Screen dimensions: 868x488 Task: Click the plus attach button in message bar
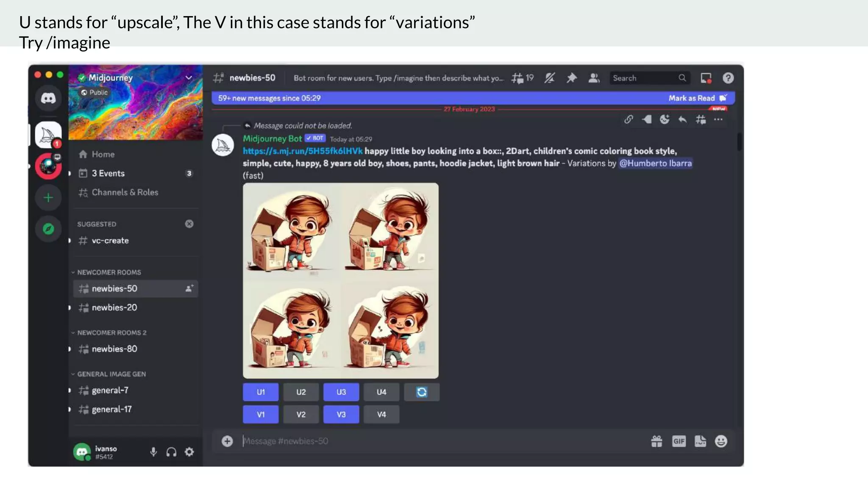pyautogui.click(x=227, y=441)
